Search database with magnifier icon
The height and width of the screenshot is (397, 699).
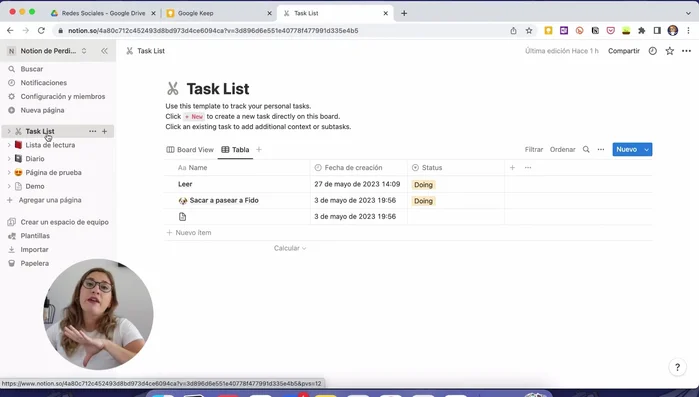(x=586, y=150)
